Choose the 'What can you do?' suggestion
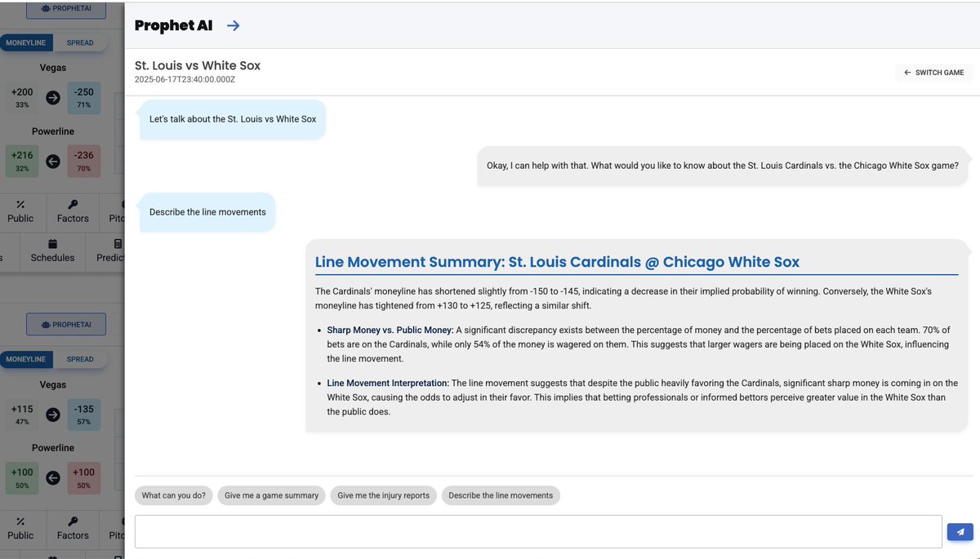 [x=173, y=495]
